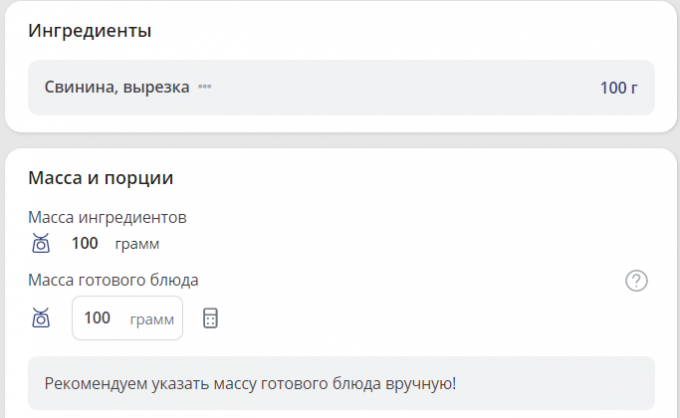Image resolution: width=680 pixels, height=418 pixels.
Task: Click грамм suffix inside the mass input
Action: [152, 319]
